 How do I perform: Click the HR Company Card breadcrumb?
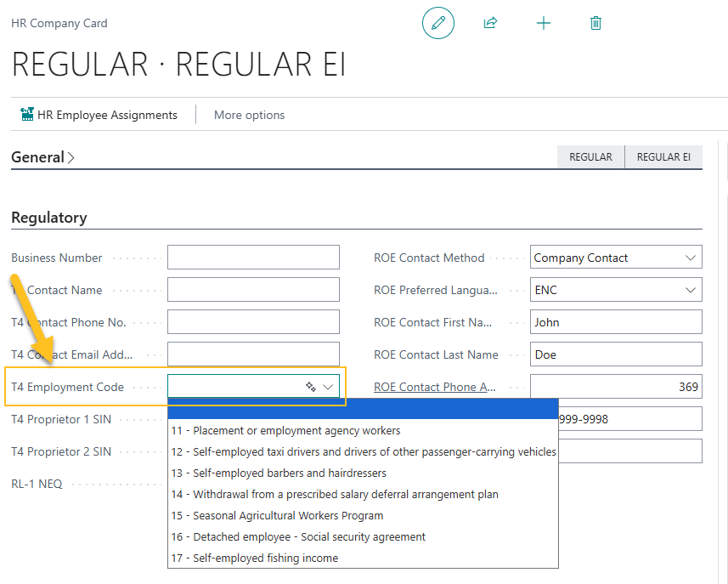pyautogui.click(x=59, y=23)
